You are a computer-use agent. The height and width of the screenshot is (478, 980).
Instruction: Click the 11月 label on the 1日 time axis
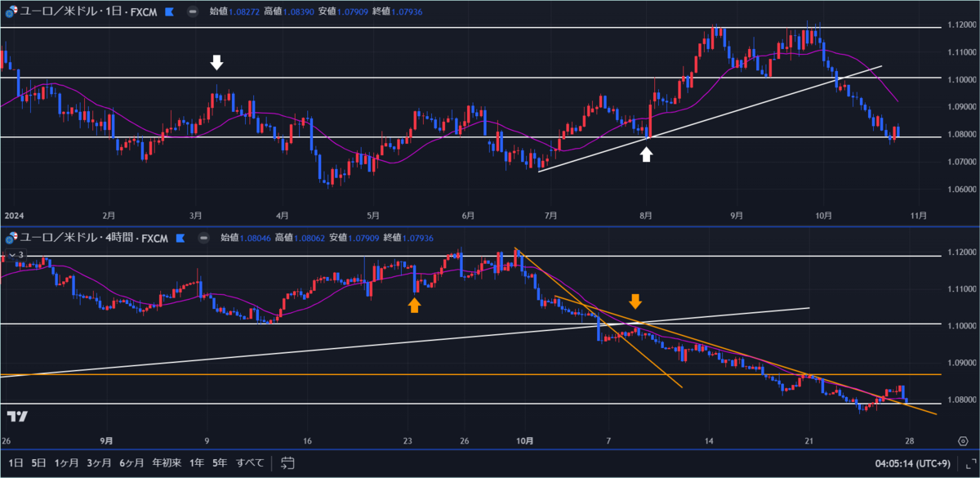click(918, 215)
